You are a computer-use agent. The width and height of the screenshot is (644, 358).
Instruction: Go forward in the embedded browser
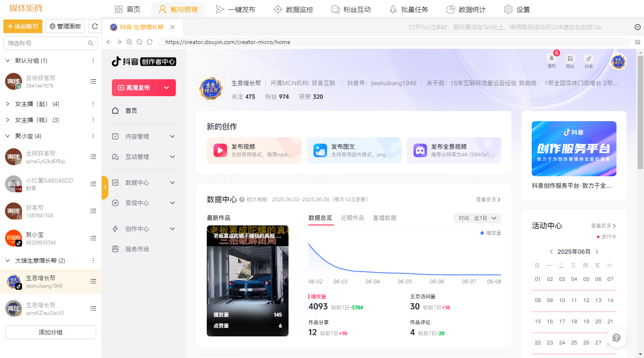[x=119, y=42]
